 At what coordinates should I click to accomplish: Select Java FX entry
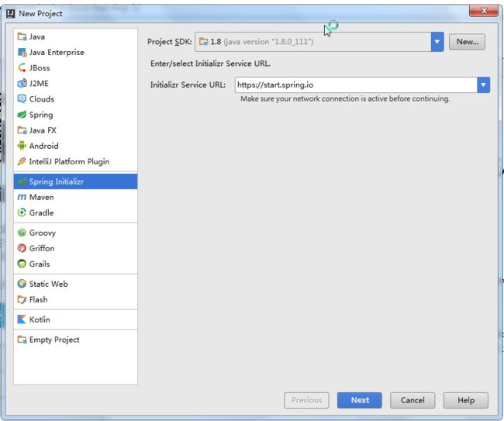(75, 130)
